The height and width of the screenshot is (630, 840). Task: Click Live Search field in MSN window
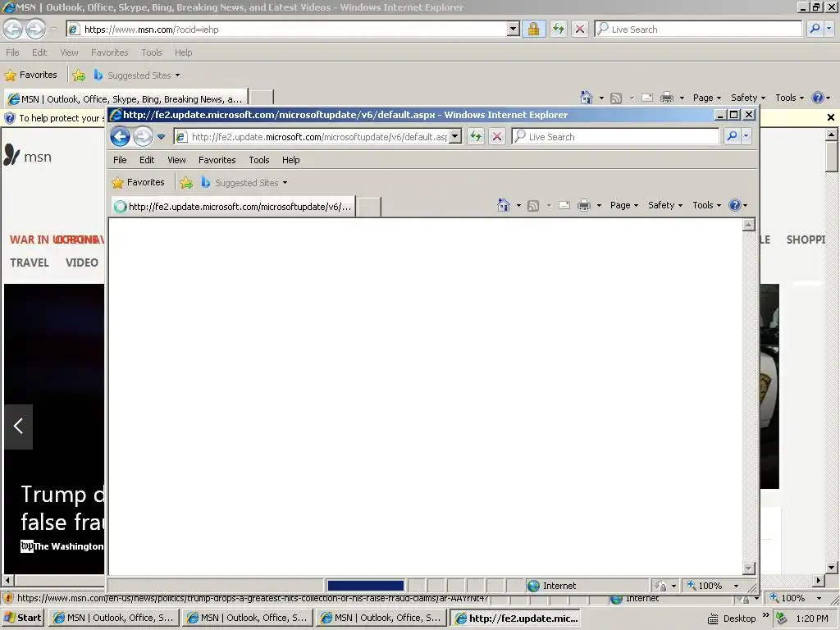pyautogui.click(x=698, y=29)
